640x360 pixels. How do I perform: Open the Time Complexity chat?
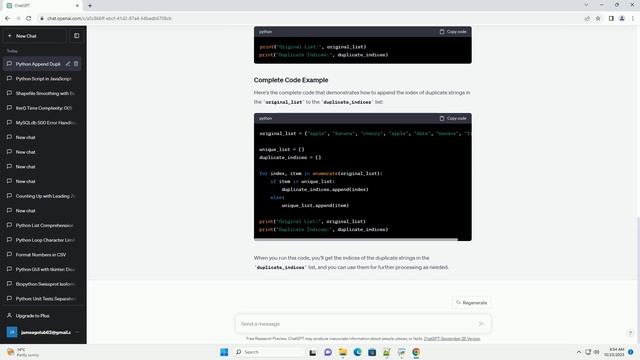(x=42, y=108)
